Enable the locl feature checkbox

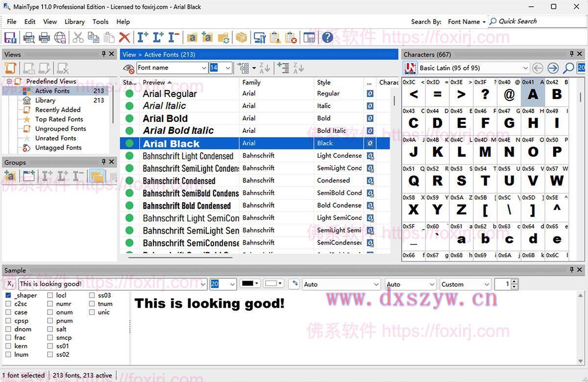(50, 295)
